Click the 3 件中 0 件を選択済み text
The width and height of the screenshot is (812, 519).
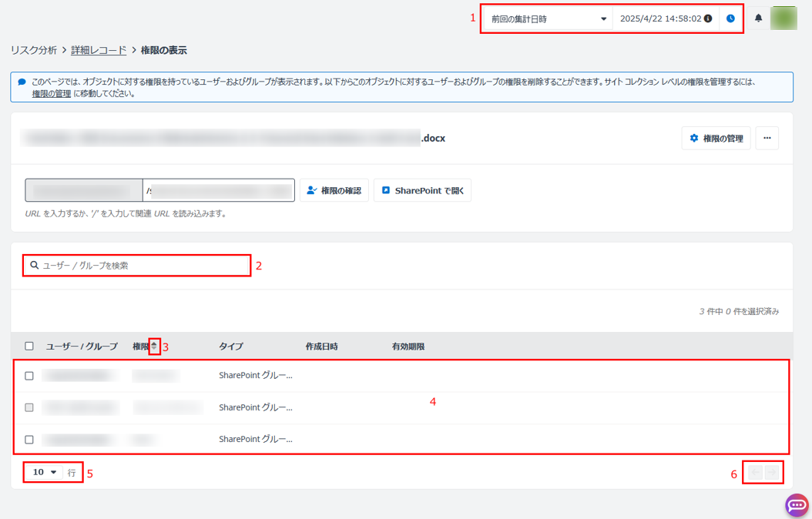tap(739, 311)
